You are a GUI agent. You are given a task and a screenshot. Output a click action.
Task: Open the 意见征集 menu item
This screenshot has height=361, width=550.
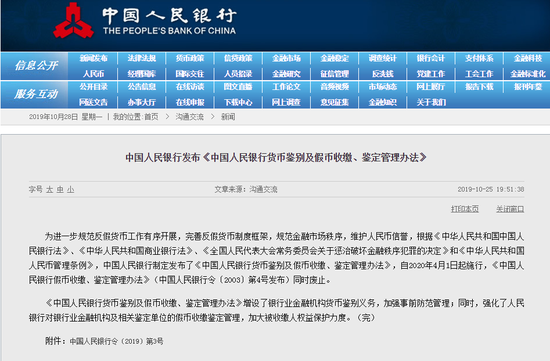(335, 102)
